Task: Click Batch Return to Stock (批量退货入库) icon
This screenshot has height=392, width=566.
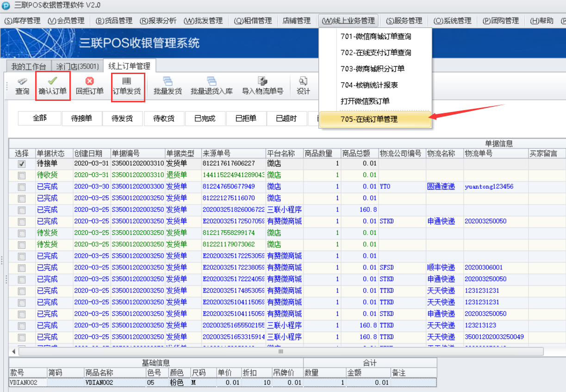Action: click(211, 81)
